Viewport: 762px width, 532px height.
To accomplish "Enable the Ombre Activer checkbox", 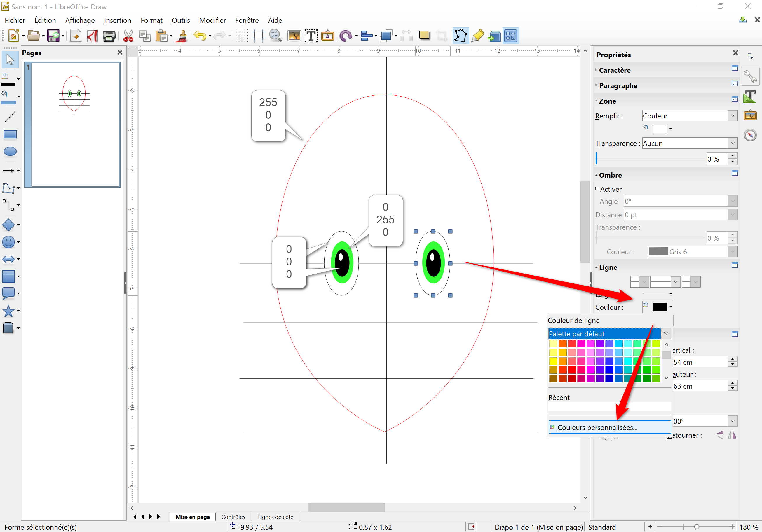I will tap(597, 189).
